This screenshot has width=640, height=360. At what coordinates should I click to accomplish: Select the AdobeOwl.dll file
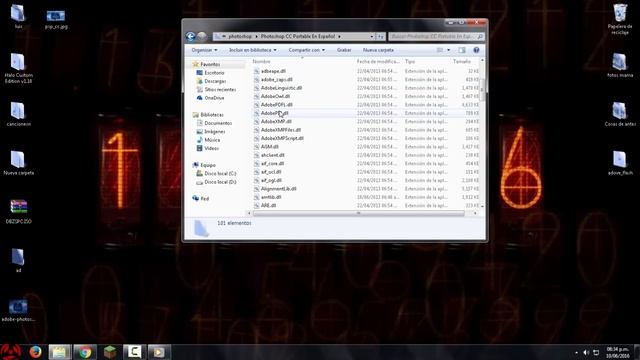pyautogui.click(x=275, y=96)
